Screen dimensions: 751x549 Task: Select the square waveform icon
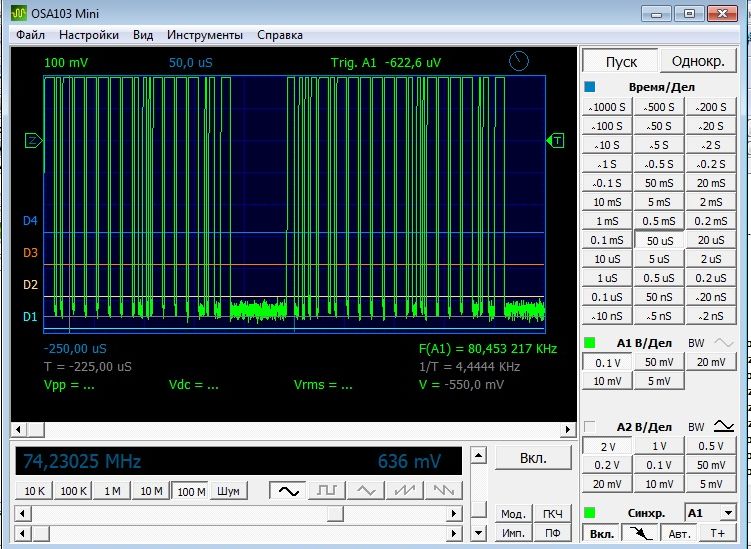[x=327, y=491]
